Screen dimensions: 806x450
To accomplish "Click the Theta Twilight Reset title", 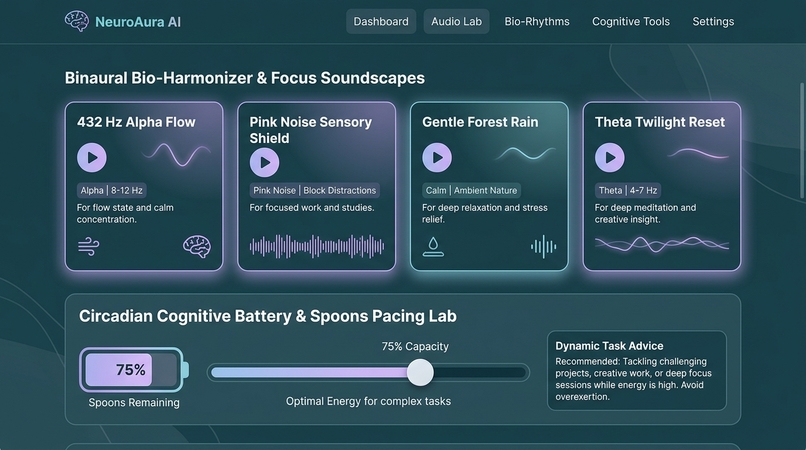I will point(660,122).
